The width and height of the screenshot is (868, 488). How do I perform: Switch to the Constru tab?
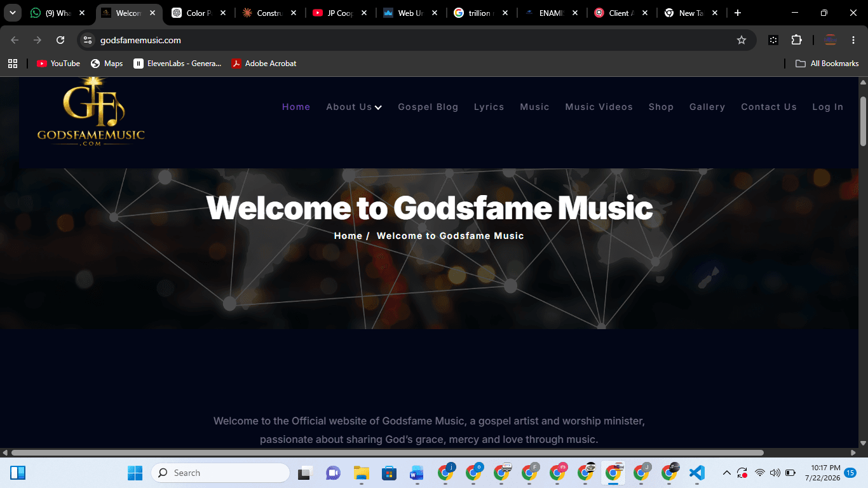coord(269,13)
